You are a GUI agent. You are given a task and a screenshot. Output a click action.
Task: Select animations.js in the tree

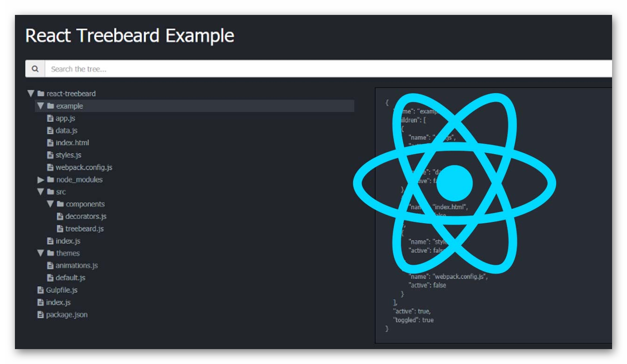pos(77,265)
